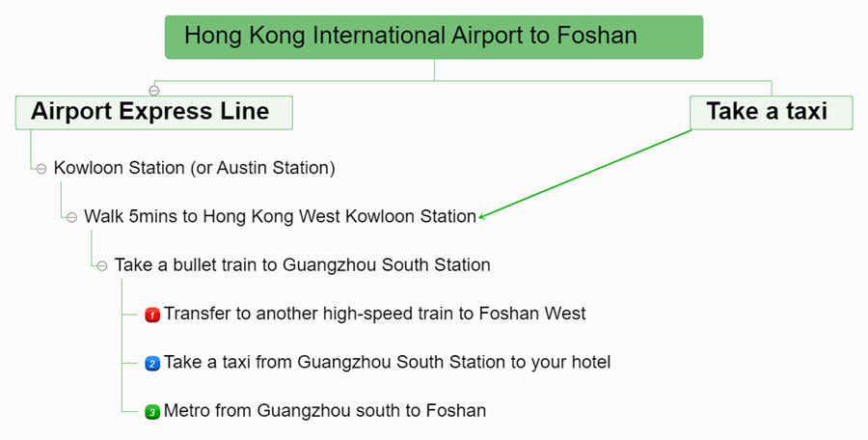The height and width of the screenshot is (440, 868).
Task: Select Walk 5mins to Hong Kong West Kowloon Station
Action: click(280, 216)
